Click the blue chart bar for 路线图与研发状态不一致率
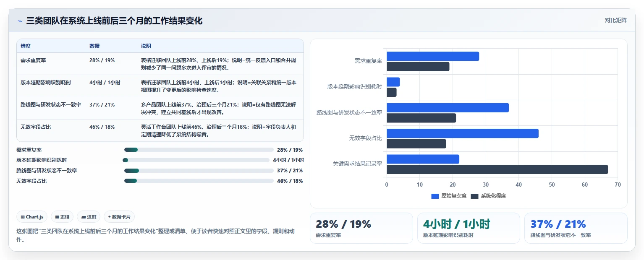Screen dimensions: 644x260 pos(448,108)
